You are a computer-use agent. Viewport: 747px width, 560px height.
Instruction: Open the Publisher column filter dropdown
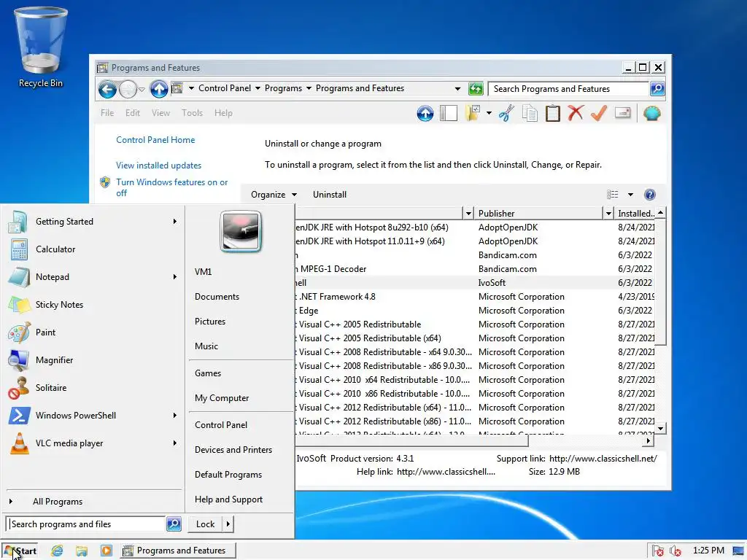click(608, 214)
